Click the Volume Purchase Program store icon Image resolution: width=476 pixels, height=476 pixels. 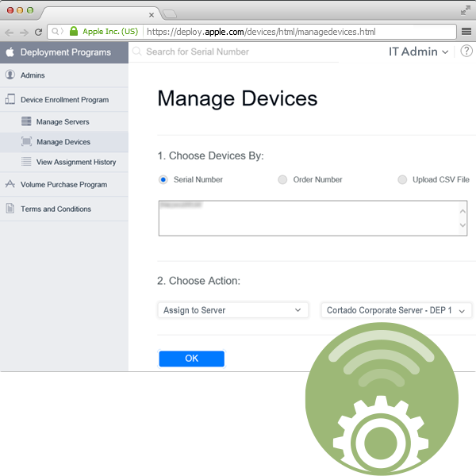coord(10,184)
